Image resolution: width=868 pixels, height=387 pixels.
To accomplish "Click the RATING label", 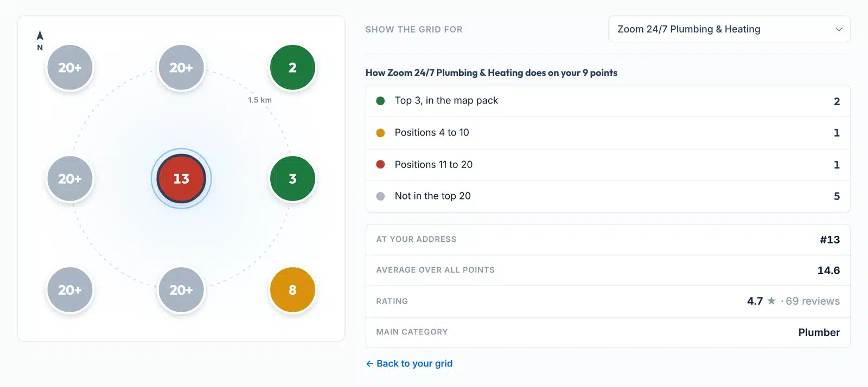I will (392, 301).
